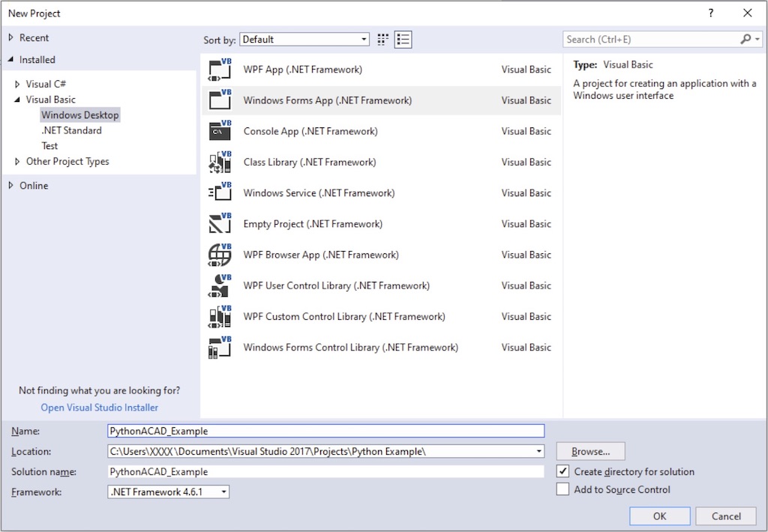This screenshot has width=768, height=532.
Task: Expand the Visual C# node
Action: (x=17, y=84)
